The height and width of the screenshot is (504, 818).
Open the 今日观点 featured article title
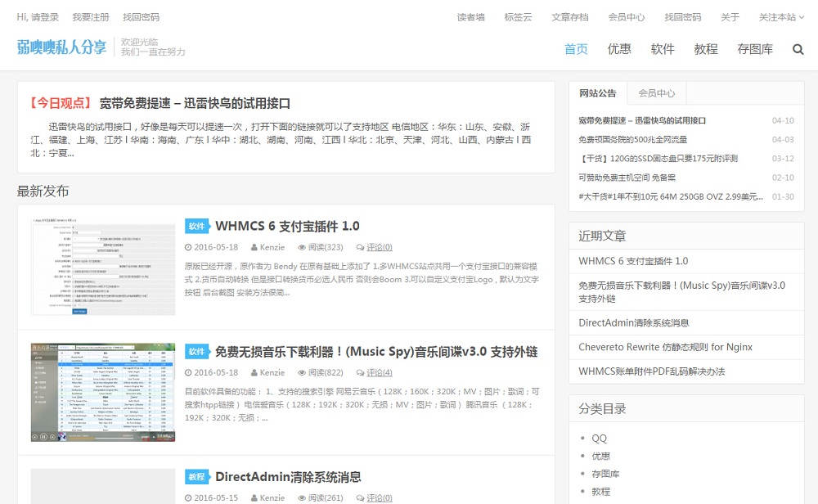tap(195, 103)
